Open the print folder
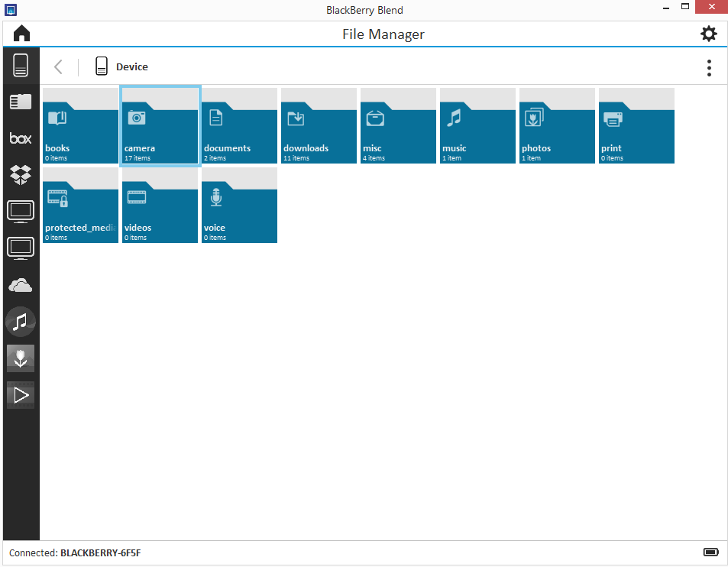 tap(636, 125)
